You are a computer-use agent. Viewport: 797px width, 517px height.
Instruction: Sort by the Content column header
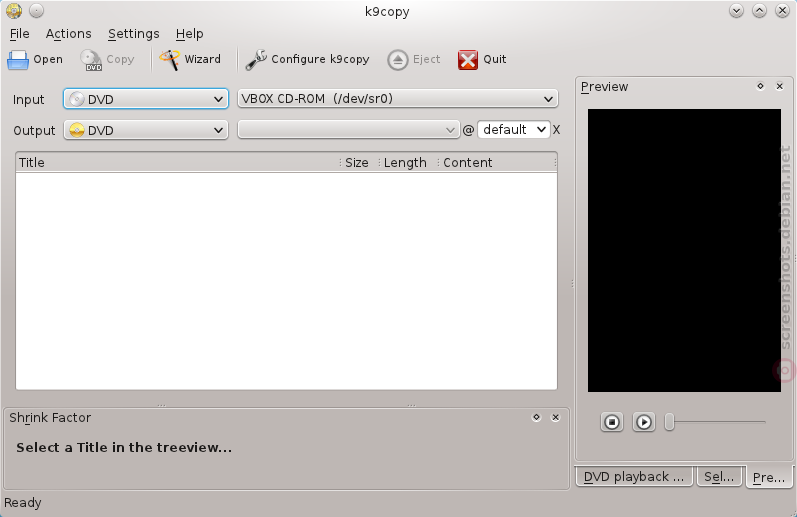pyautogui.click(x=497, y=163)
